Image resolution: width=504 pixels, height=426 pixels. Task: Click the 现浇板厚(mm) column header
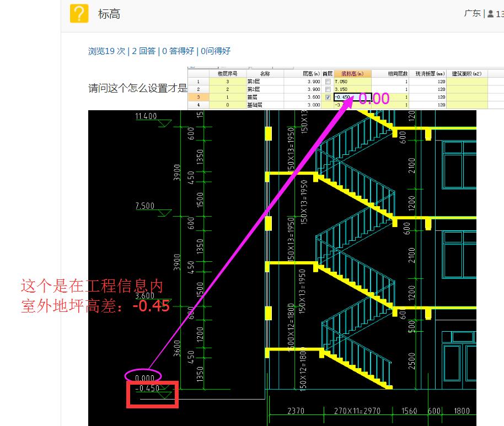pos(427,73)
